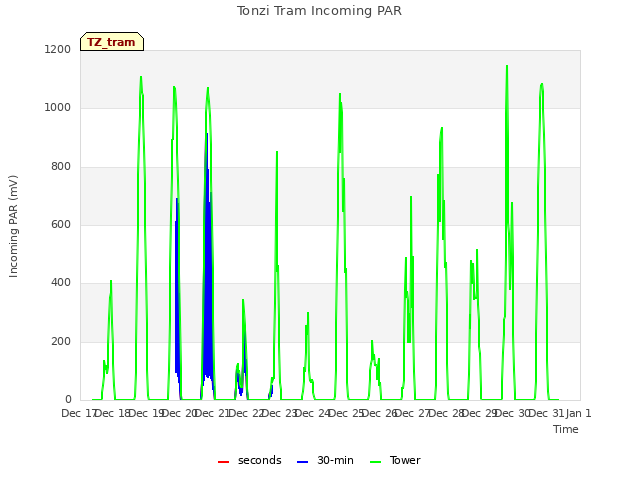Viewport: 640px width, 480px height.
Task: Click the green Tower legend swatch
Action: click(x=375, y=462)
